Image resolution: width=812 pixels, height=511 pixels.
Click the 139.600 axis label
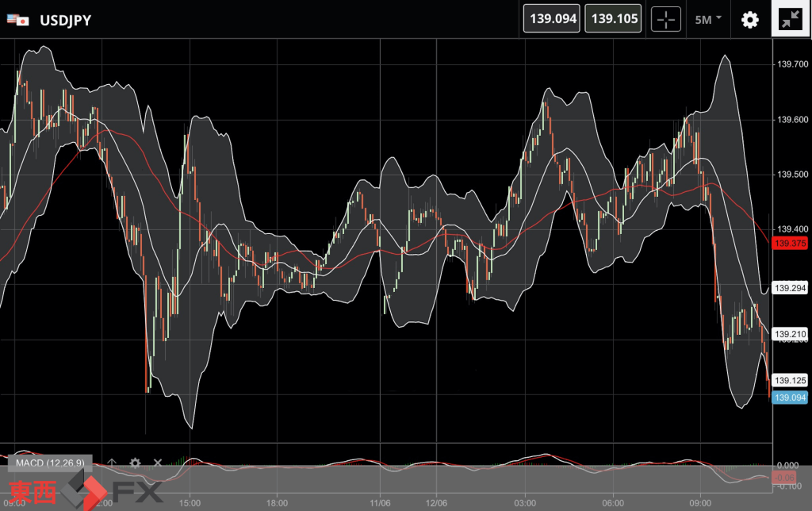(792, 119)
